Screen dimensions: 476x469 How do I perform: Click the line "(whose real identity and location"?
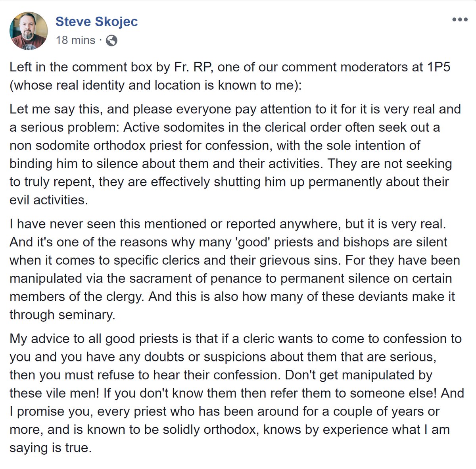155,85
